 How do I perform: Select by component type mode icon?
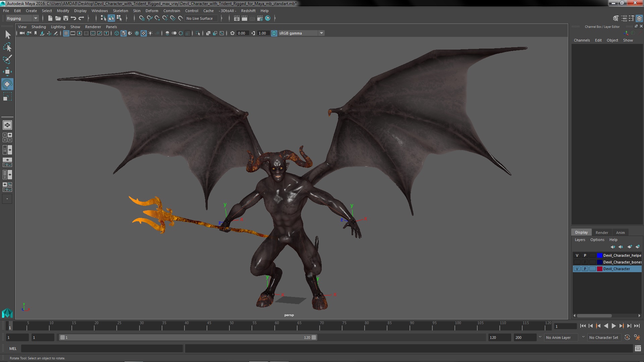pos(119,18)
